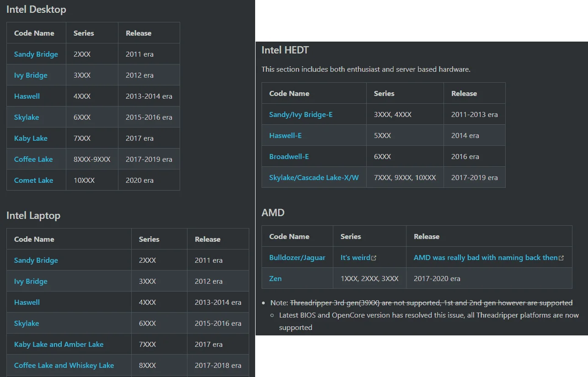Select the 2011-2013 era cell

[475, 114]
